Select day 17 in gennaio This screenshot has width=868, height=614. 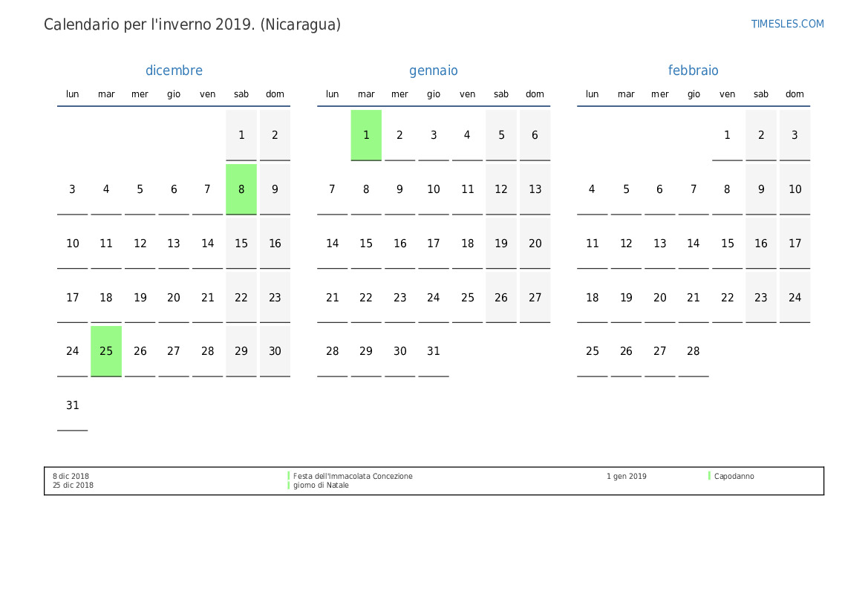coord(434,244)
